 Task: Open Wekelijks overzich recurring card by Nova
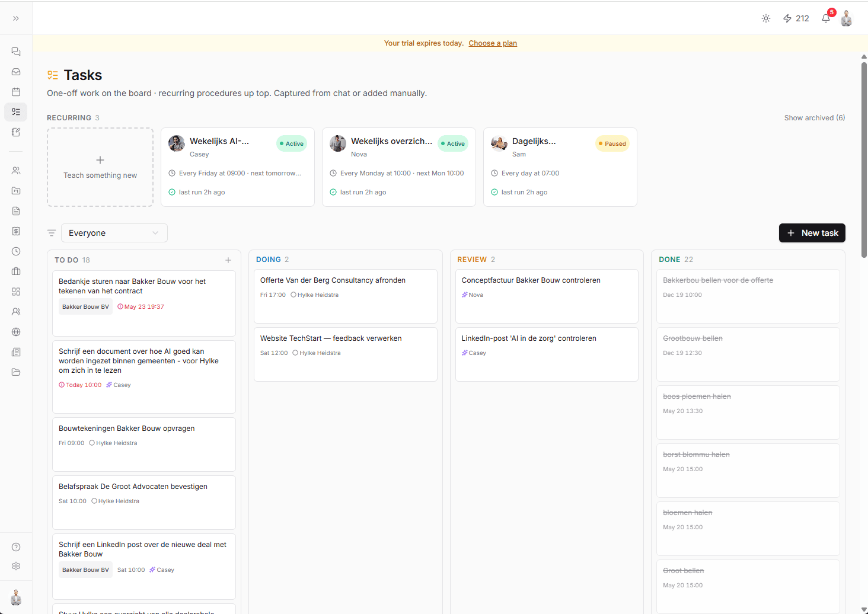tap(399, 167)
